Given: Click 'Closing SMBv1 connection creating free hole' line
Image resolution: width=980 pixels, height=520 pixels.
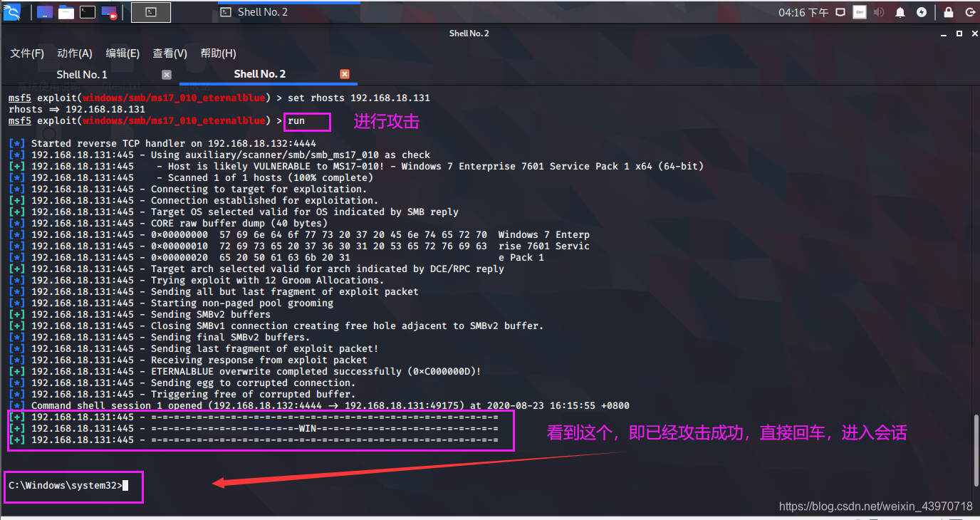Looking at the screenshot, I should [x=348, y=326].
